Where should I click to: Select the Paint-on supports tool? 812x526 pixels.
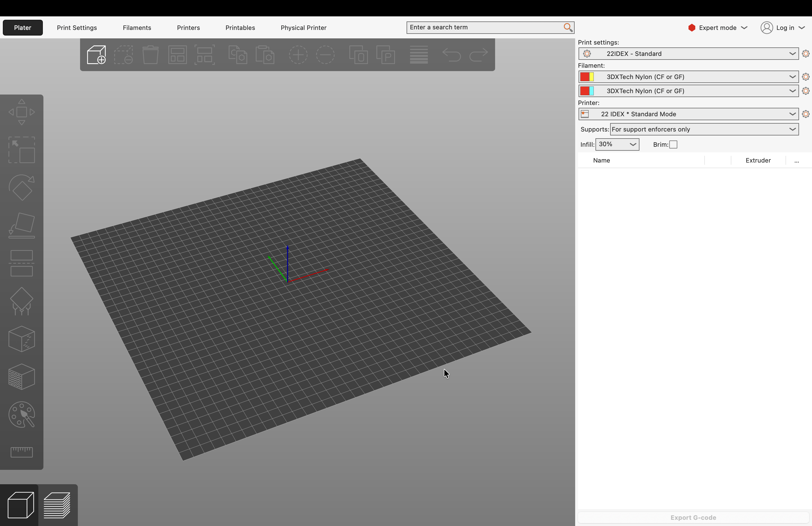coord(21,301)
